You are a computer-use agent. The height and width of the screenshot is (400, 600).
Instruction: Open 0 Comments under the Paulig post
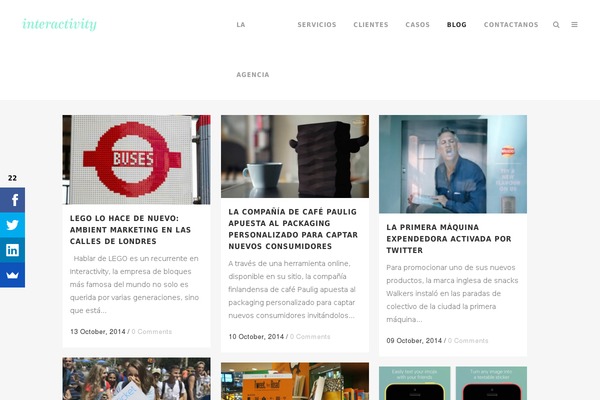[x=310, y=336]
